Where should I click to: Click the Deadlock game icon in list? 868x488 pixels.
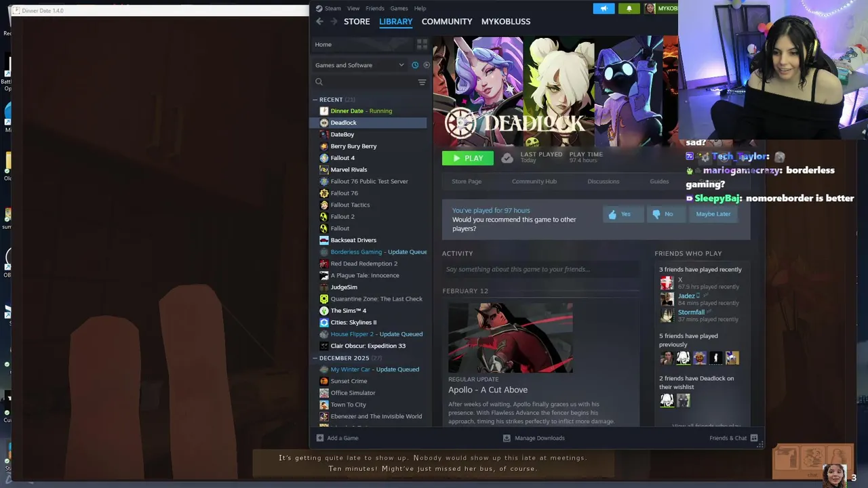pos(324,123)
